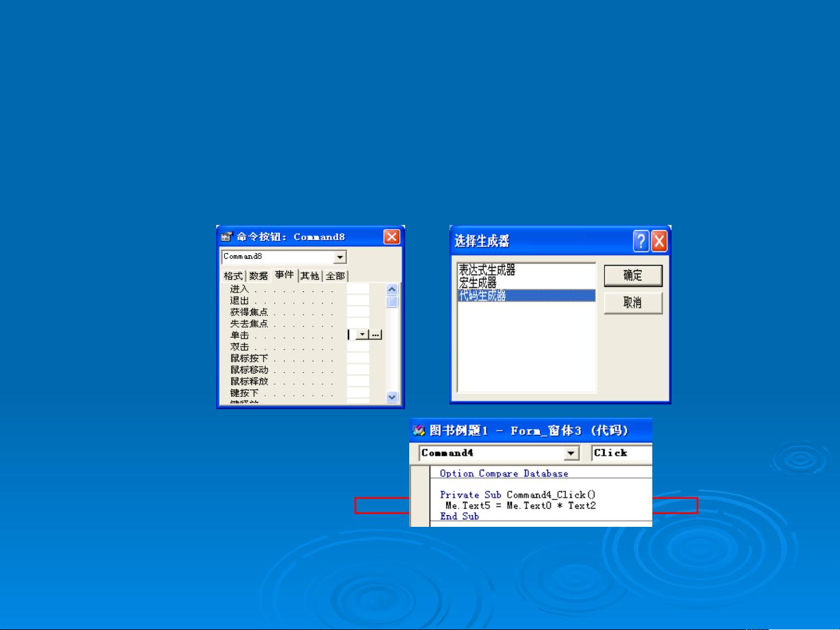
Task: Open the 全部 tab
Action: tap(335, 276)
